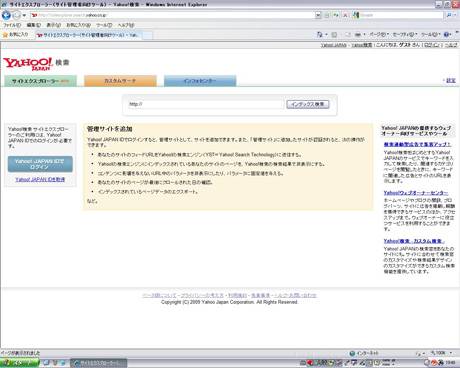
Task: Click the Yahoo! JAPAN IDでログイン button
Action: pyautogui.click(x=40, y=164)
